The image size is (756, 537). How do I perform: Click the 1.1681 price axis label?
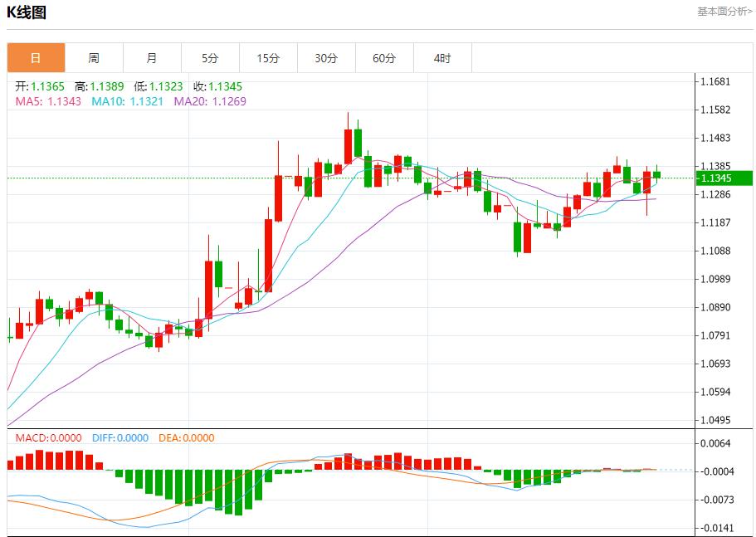715,81
